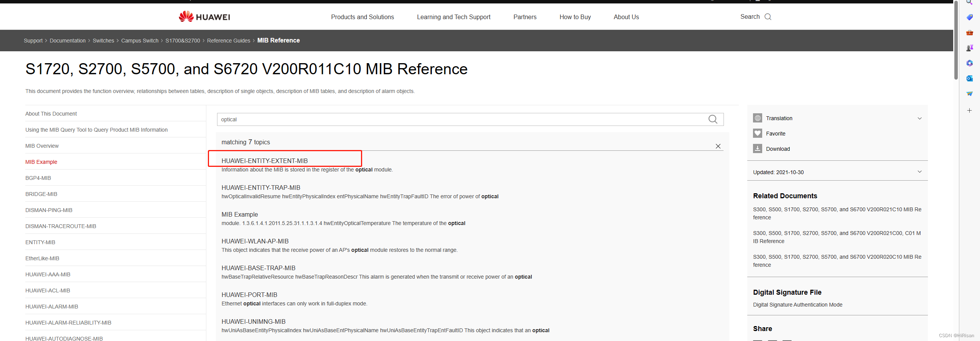980x341 pixels.
Task: Go to Reference Guides breadcrumb
Action: (x=229, y=41)
